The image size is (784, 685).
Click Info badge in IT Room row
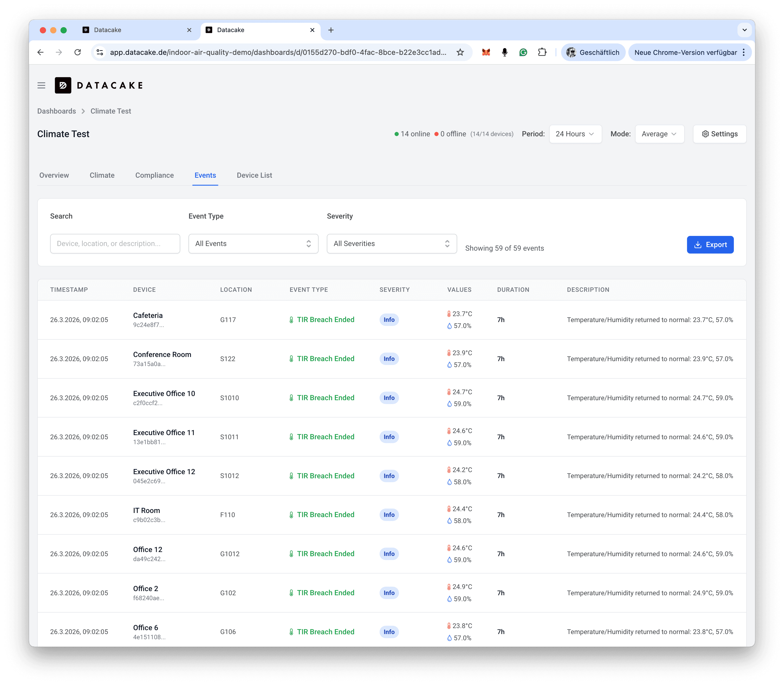tap(389, 515)
